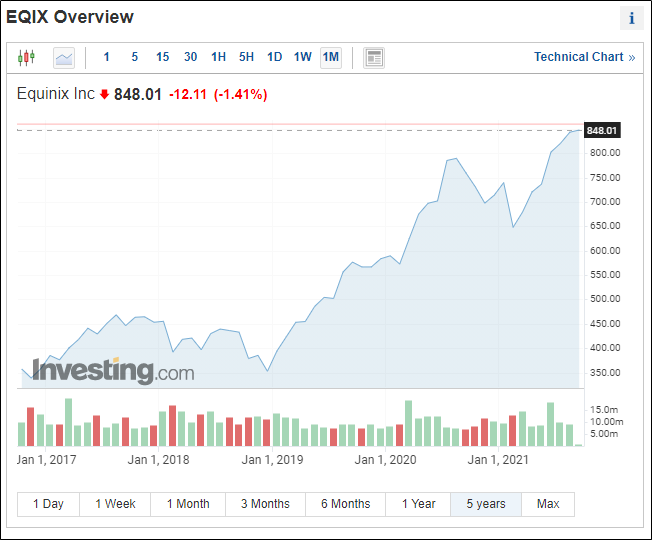
Task: Show the 1 Month range
Action: click(x=188, y=504)
